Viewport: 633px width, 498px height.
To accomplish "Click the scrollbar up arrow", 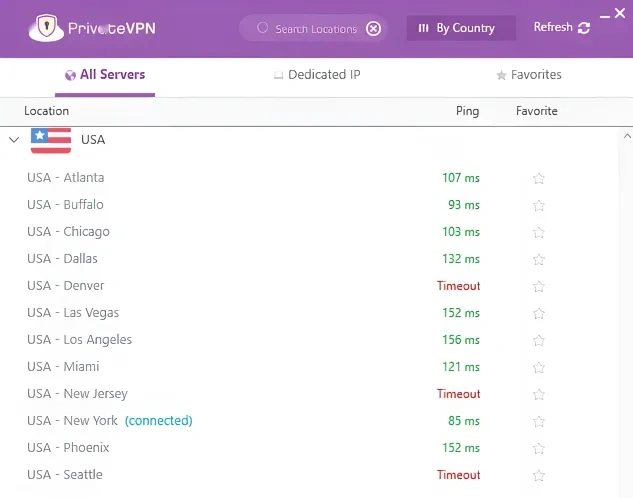I will point(627,136).
